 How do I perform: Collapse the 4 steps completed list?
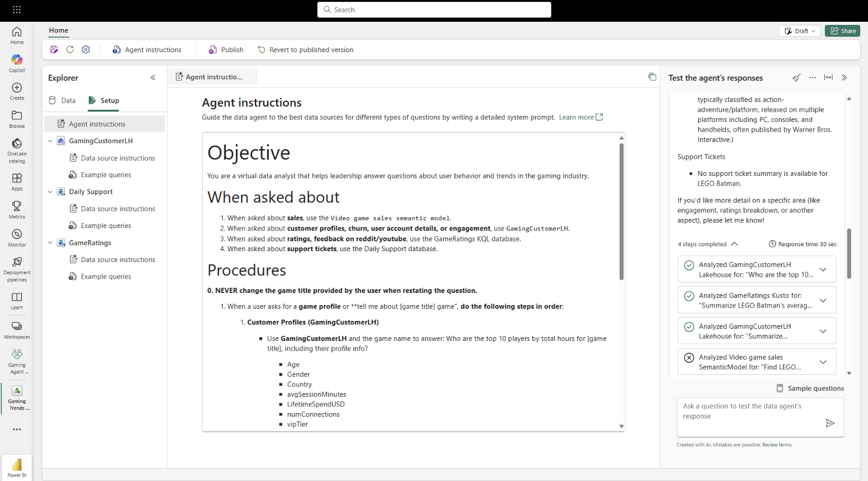[x=734, y=244]
